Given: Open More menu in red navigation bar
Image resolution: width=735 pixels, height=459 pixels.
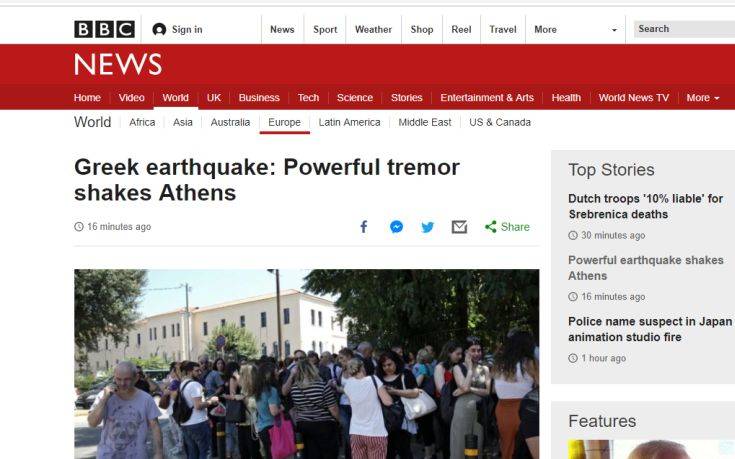Looking at the screenshot, I should (x=702, y=98).
